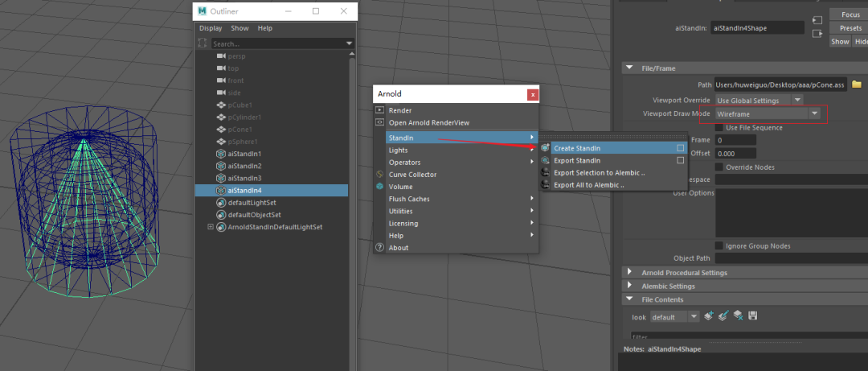The height and width of the screenshot is (371, 868).
Task: Open the Outliner Show menu
Action: [240, 28]
